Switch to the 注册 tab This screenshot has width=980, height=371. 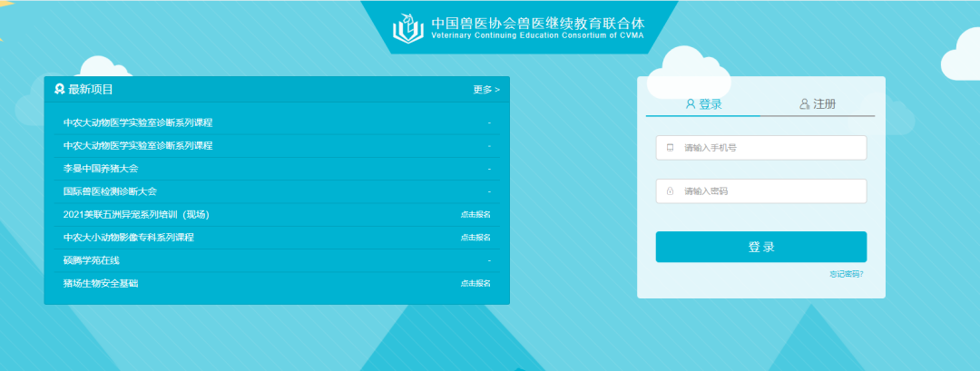click(x=818, y=104)
